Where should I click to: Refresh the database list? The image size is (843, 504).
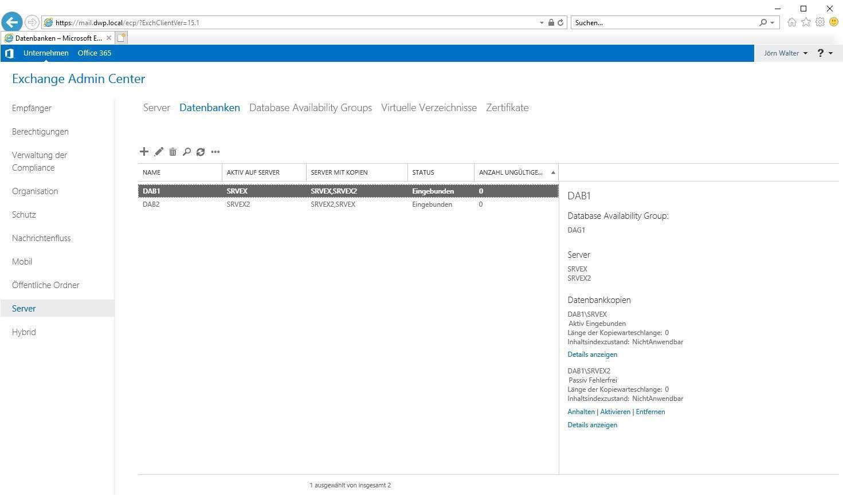[x=201, y=152]
